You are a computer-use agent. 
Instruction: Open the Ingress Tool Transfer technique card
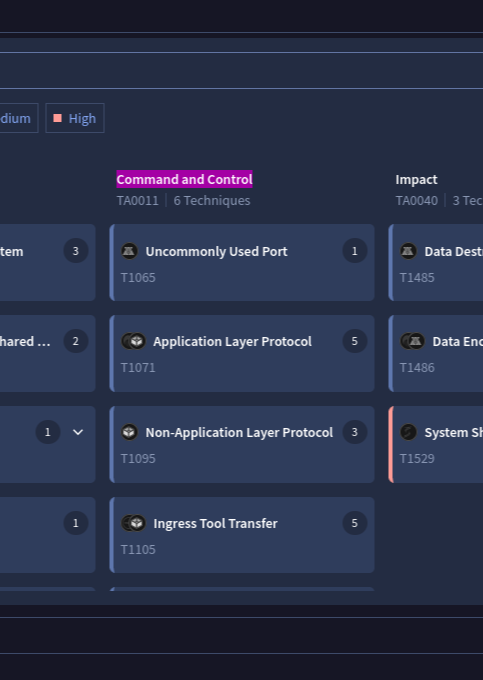[242, 535]
